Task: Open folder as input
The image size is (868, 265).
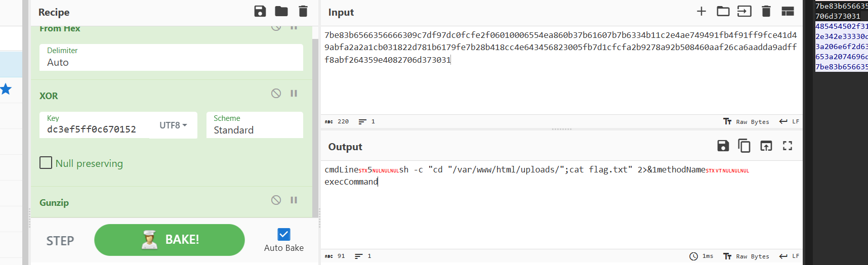Action: pyautogui.click(x=723, y=11)
